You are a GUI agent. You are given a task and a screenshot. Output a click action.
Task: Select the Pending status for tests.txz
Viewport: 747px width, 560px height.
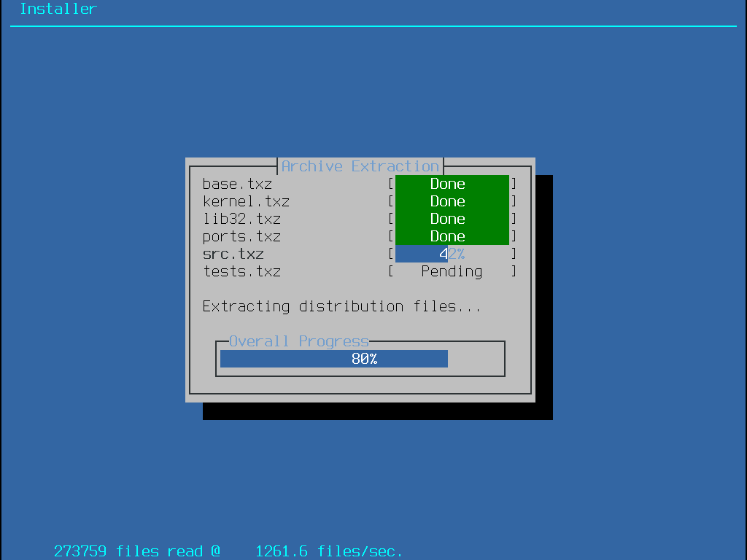click(x=452, y=271)
